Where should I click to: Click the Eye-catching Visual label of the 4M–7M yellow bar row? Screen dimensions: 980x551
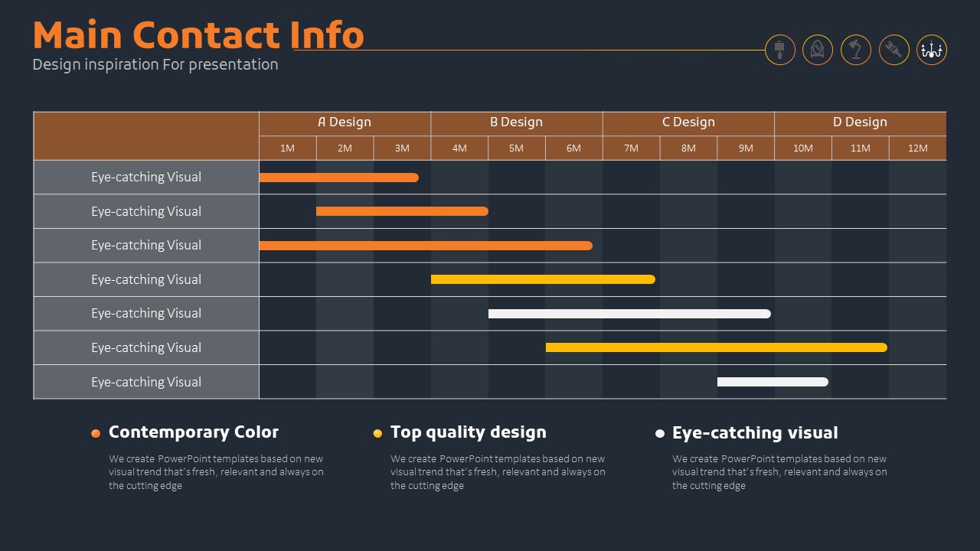[x=146, y=279]
